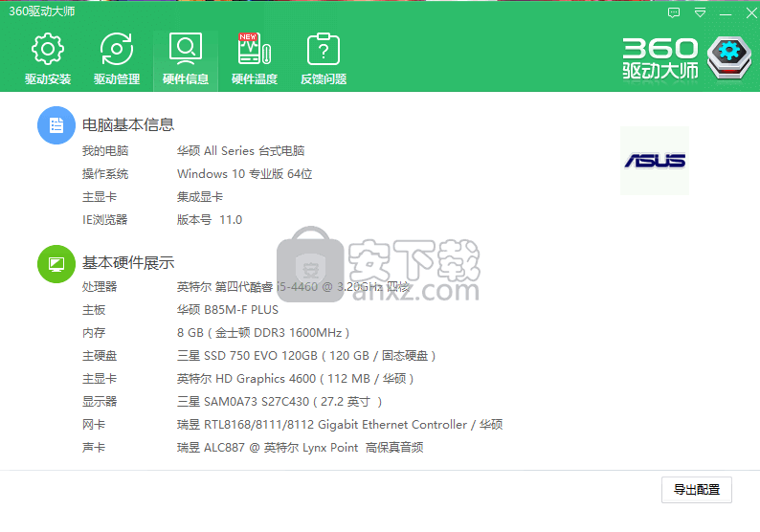Click the 硬件温度 tab label
This screenshot has height=532, width=760.
255,79
